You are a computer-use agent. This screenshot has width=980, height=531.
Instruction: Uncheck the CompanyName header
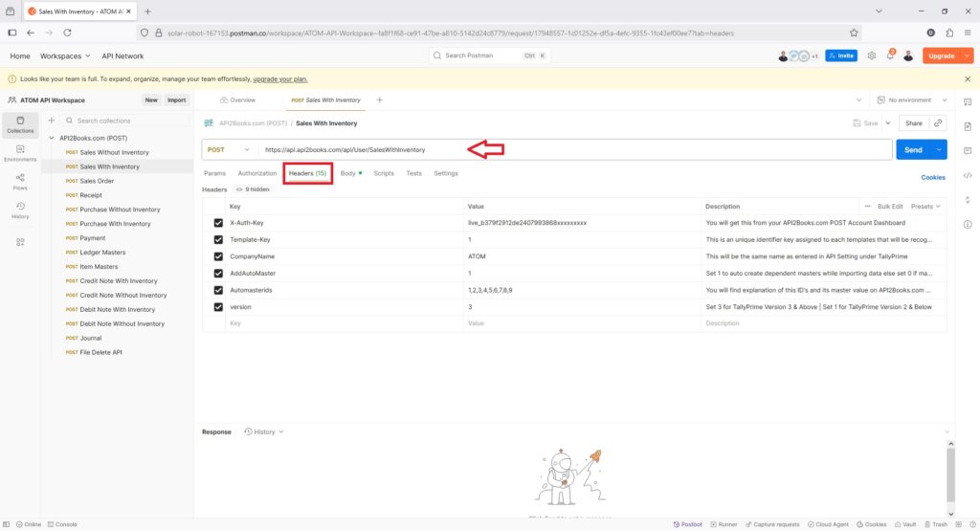coord(218,256)
